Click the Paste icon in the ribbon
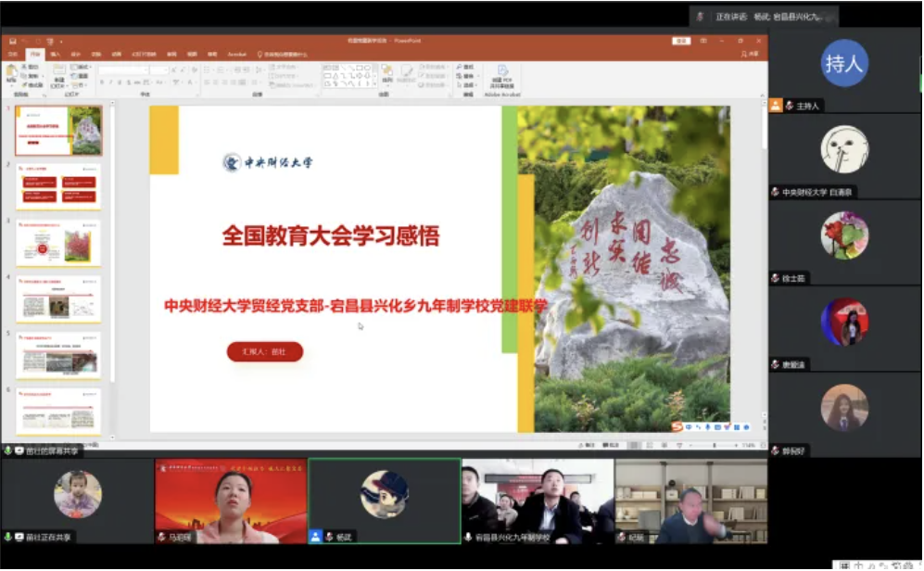 [x=12, y=72]
